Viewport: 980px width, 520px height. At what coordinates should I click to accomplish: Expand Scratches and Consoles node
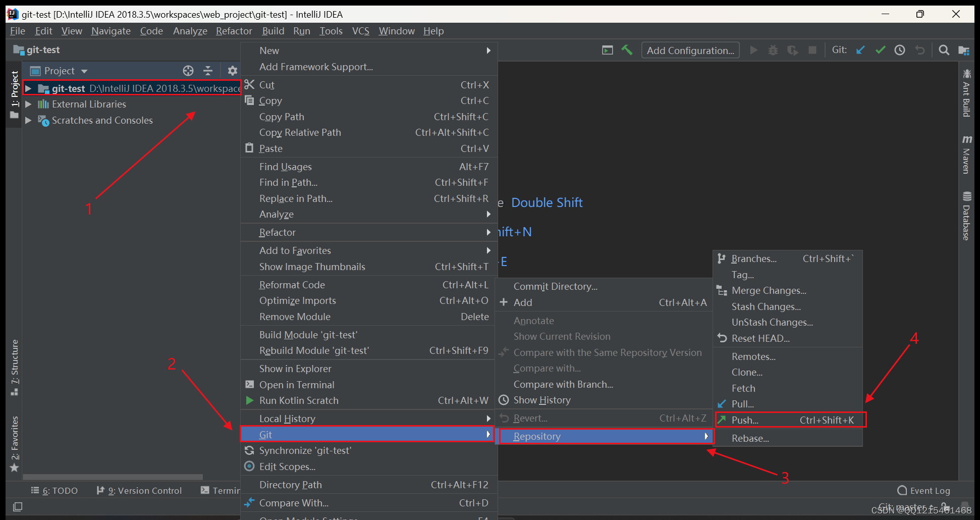pyautogui.click(x=28, y=120)
